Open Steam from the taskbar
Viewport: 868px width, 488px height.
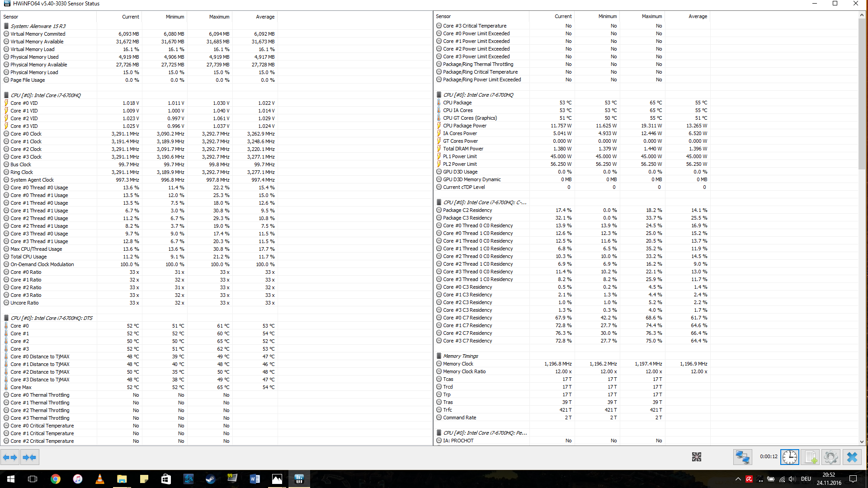click(210, 479)
